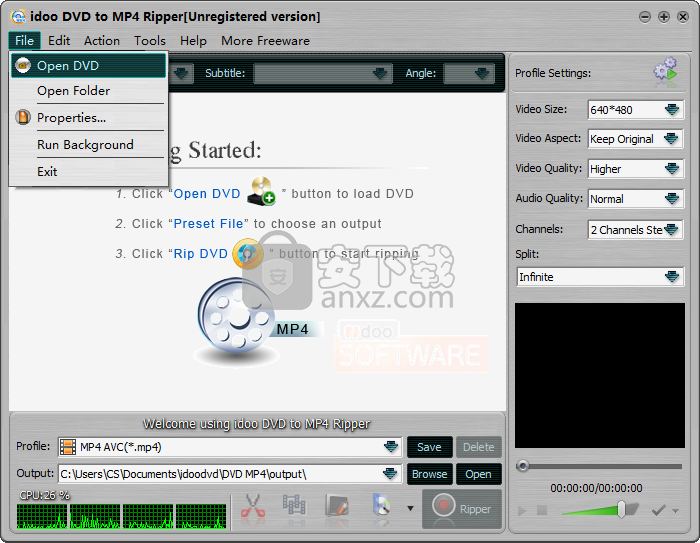Viewport: 700px width, 543px height.
Task: Click the scissors clip tool icon
Action: (x=253, y=508)
